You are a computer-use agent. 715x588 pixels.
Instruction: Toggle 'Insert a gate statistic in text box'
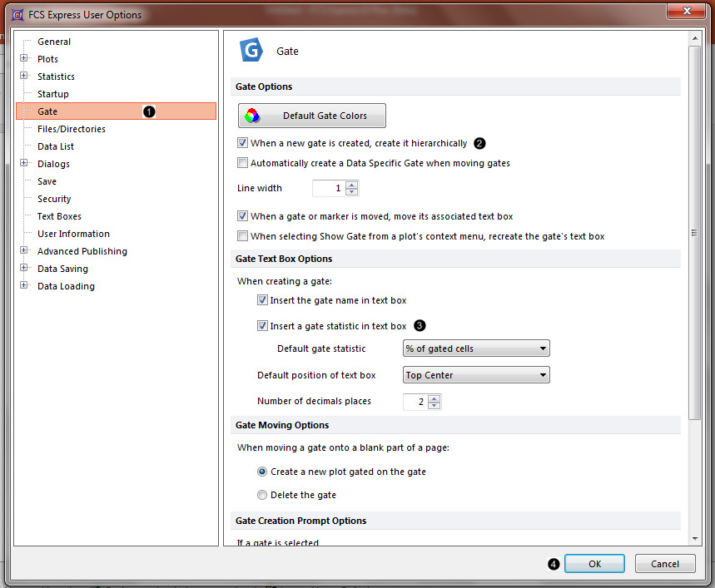click(263, 326)
